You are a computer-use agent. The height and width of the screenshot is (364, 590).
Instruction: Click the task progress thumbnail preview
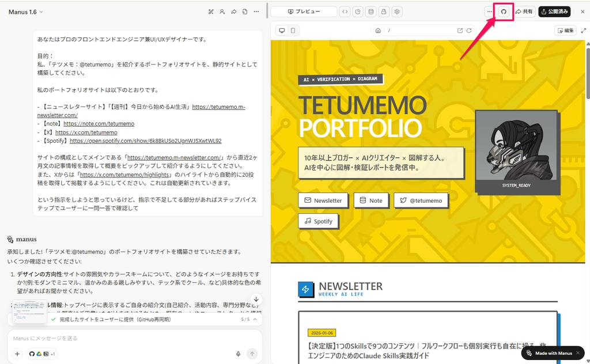[29, 311]
